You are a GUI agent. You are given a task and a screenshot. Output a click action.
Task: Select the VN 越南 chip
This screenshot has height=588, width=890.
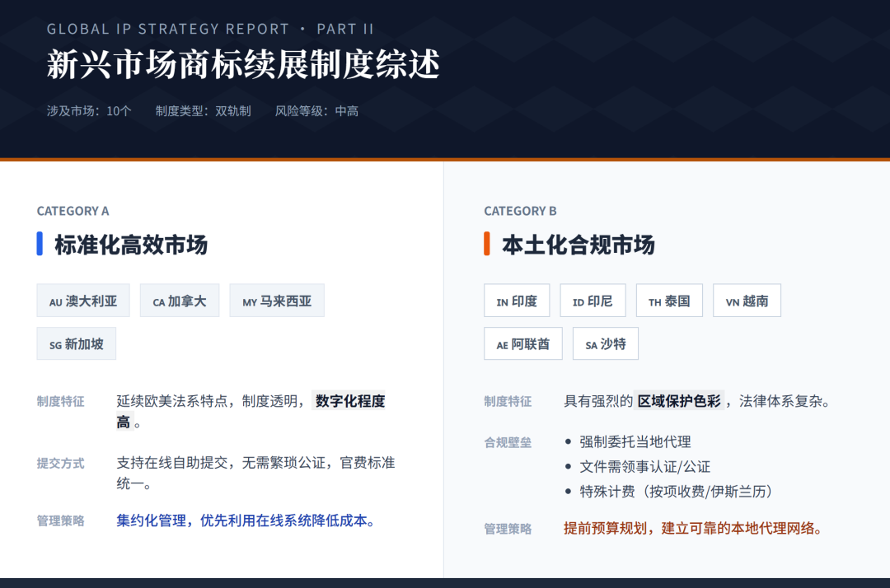[x=747, y=301]
